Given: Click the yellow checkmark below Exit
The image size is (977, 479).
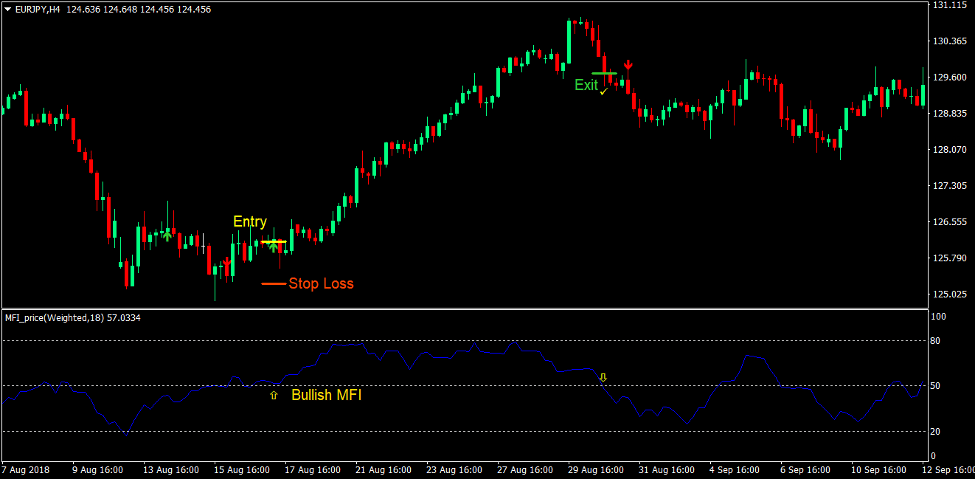Looking at the screenshot, I should click(x=604, y=91).
